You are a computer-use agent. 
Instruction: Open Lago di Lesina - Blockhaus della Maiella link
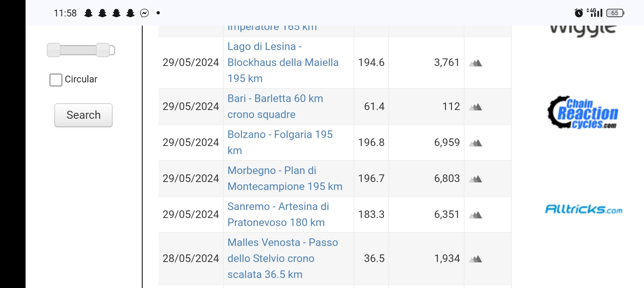[x=283, y=62]
